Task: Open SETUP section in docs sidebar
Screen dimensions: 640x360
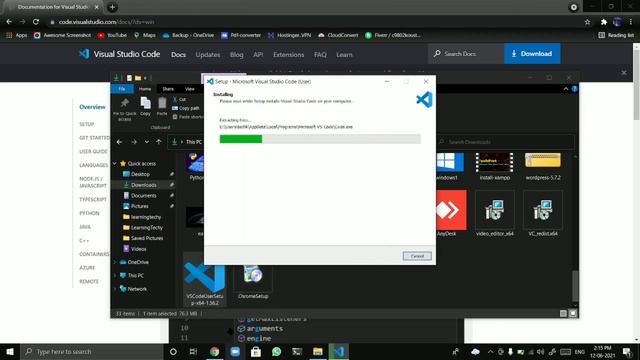Action: pos(87,124)
